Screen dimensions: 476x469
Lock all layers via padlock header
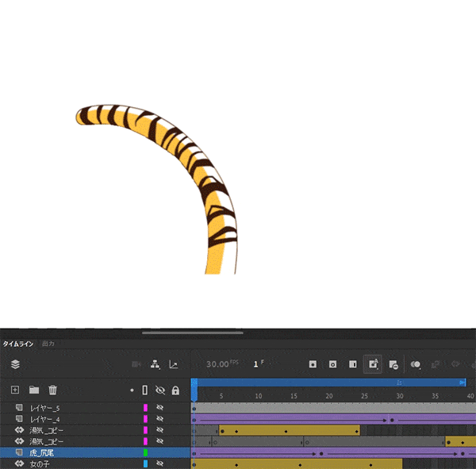[x=175, y=390]
